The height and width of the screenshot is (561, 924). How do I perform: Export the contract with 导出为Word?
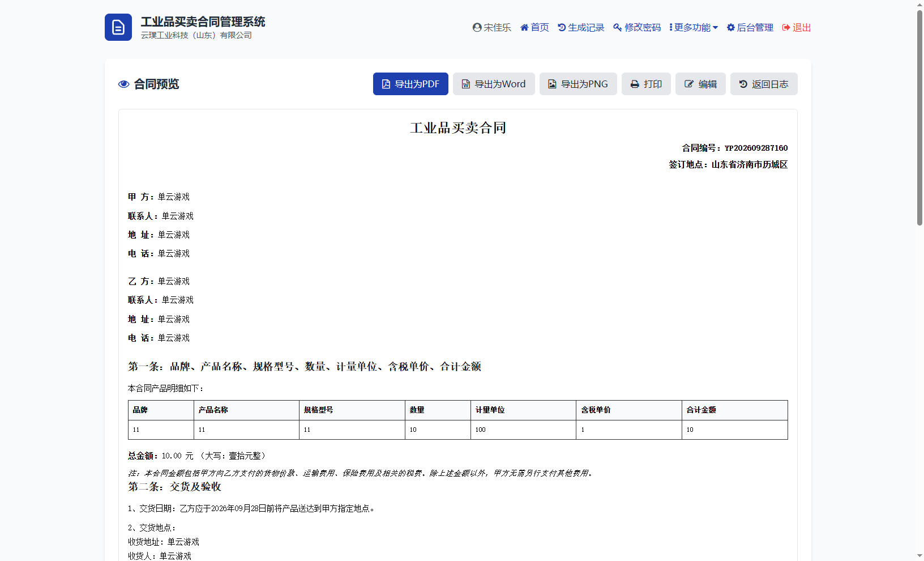(494, 84)
